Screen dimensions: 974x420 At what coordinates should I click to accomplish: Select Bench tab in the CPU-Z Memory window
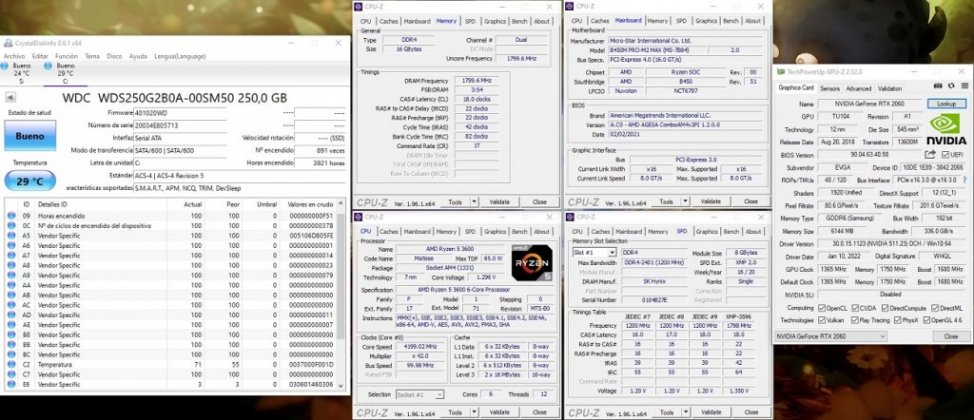click(519, 21)
